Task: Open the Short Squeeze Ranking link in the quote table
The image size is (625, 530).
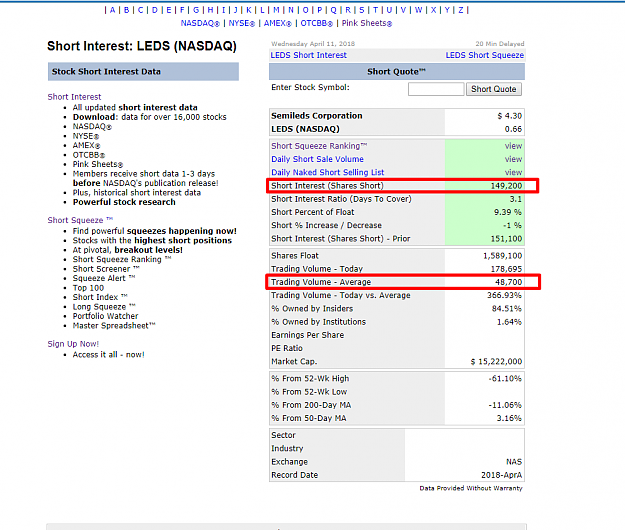Action: click(x=319, y=146)
